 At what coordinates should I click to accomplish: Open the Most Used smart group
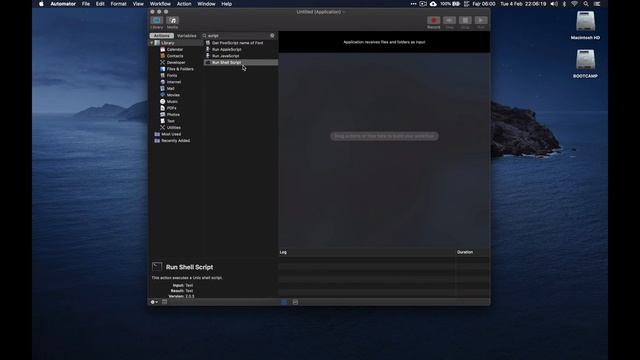pyautogui.click(x=171, y=134)
